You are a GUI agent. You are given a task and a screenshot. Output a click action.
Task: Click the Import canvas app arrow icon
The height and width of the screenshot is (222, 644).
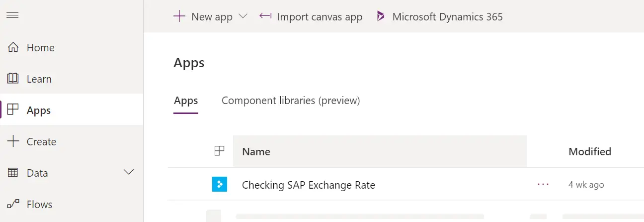[265, 16]
